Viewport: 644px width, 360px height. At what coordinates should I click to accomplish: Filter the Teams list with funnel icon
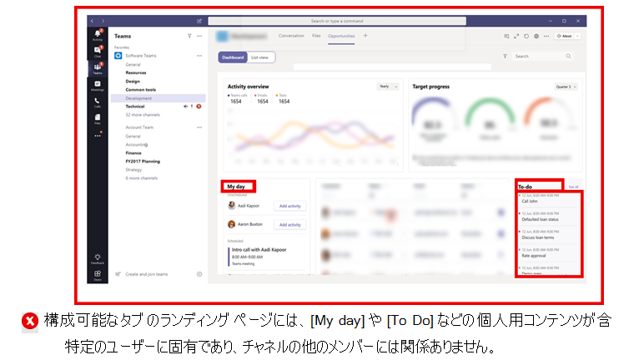tap(189, 36)
